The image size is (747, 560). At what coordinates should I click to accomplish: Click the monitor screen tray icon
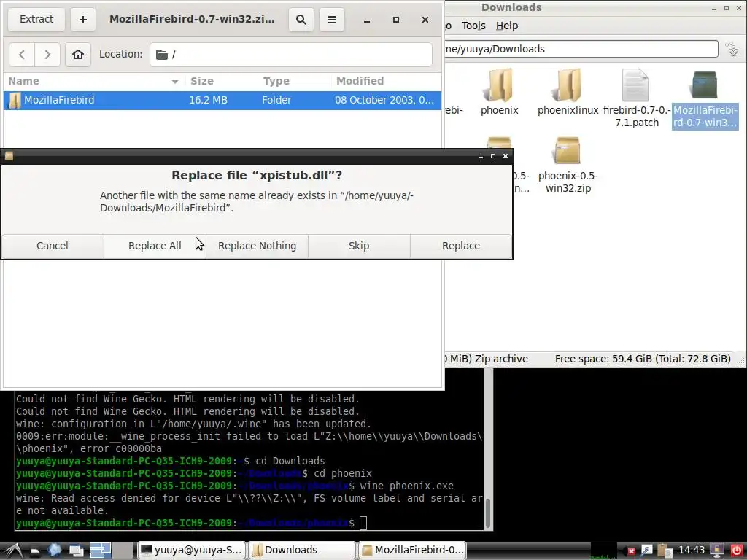[x=717, y=551]
